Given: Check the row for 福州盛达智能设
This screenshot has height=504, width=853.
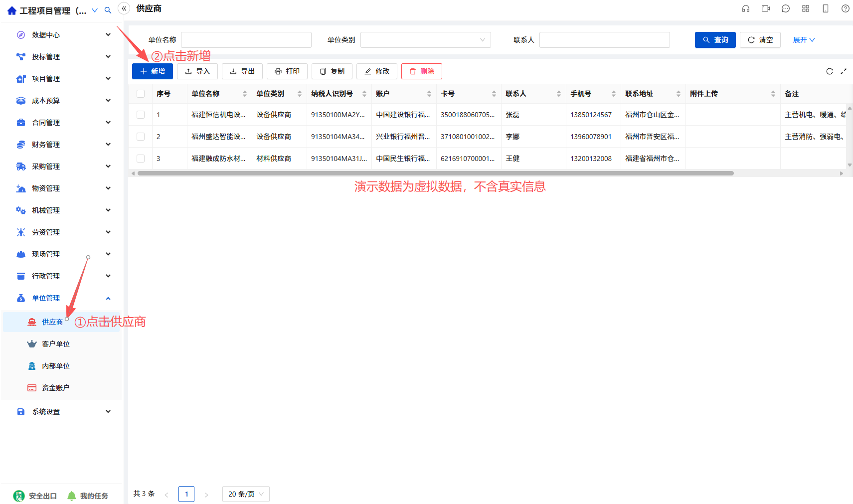Looking at the screenshot, I should pyautogui.click(x=141, y=137).
